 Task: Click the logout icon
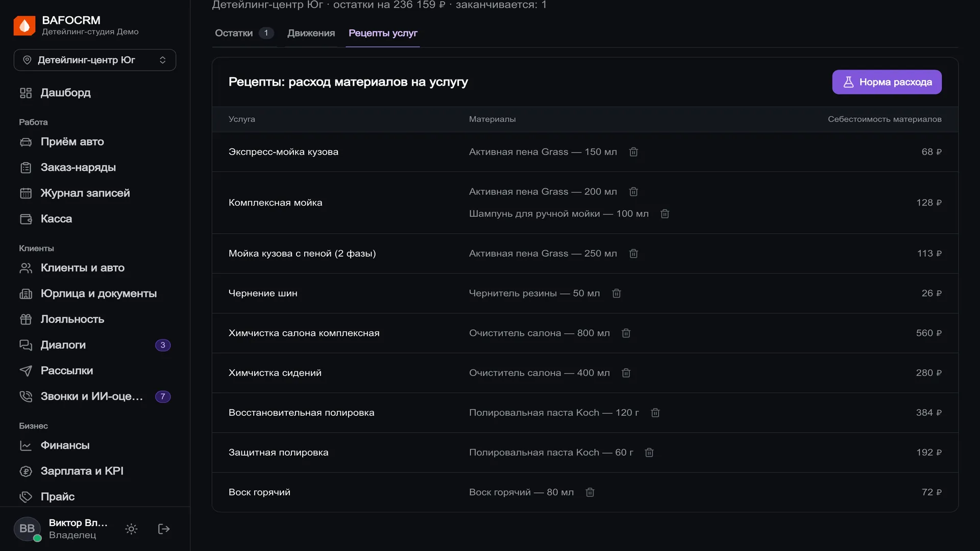(164, 529)
